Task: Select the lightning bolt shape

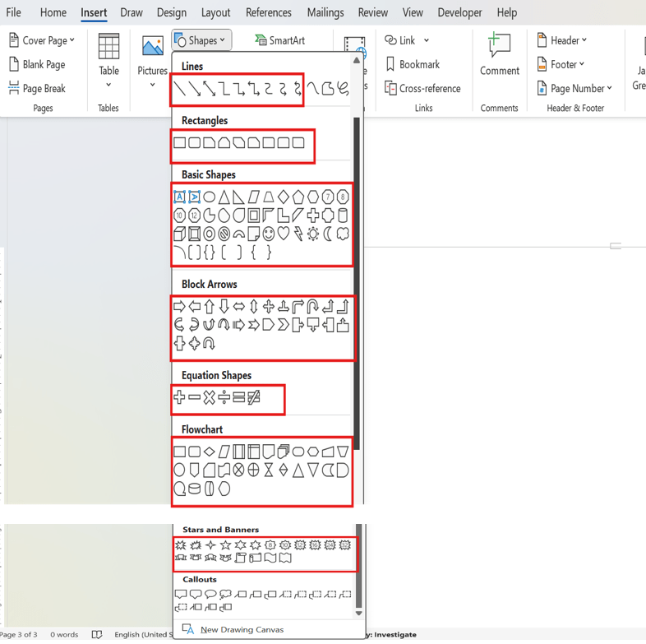Action: click(x=298, y=234)
